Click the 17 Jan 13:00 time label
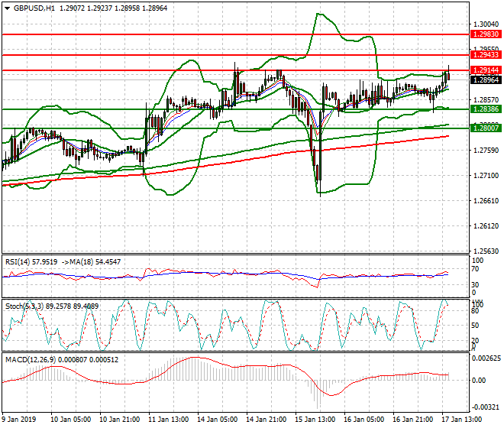 click(462, 420)
